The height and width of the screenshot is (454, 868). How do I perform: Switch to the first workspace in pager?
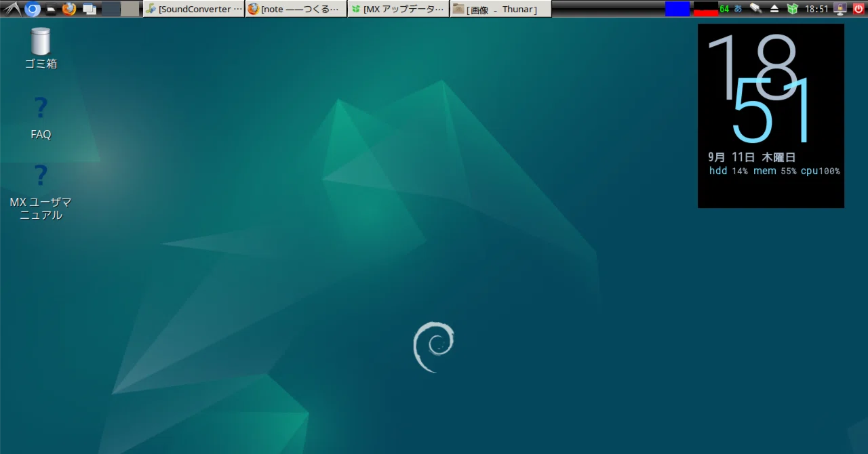tap(111, 9)
